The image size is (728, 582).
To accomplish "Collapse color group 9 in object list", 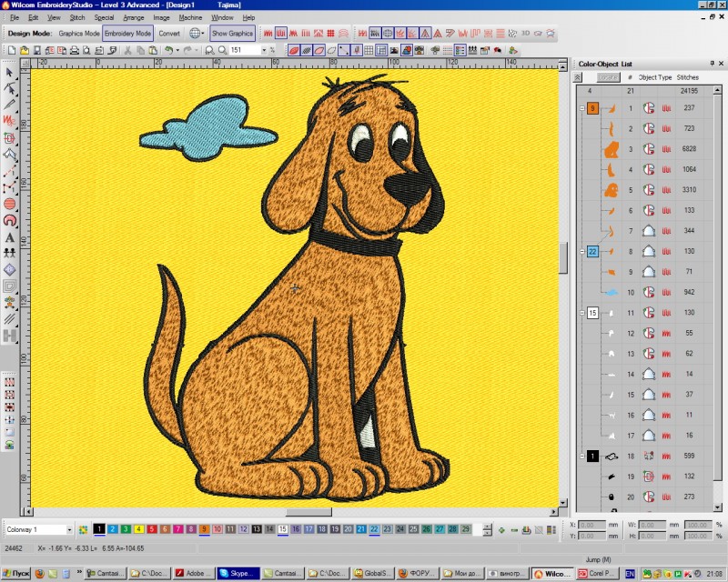I will click(x=582, y=108).
